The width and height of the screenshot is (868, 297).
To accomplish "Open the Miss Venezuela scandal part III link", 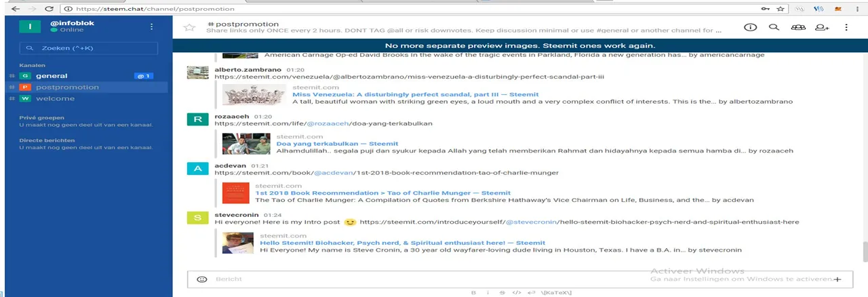I will tap(416, 95).
